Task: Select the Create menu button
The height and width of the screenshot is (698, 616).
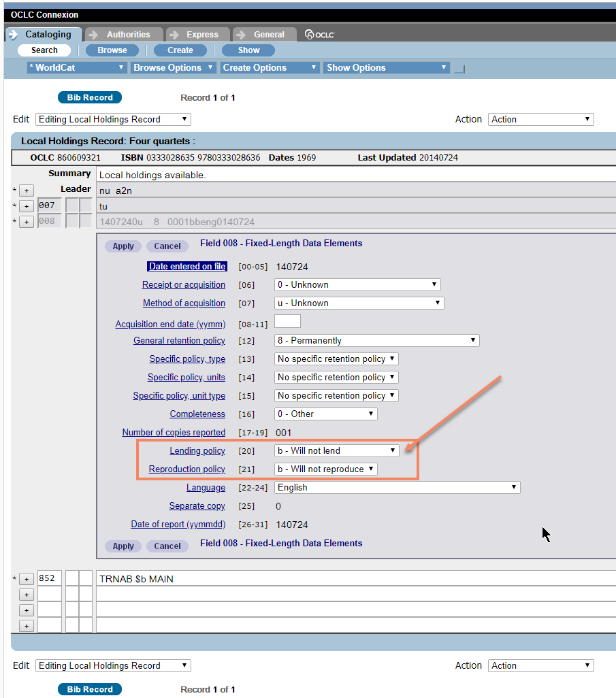Action: pos(180,50)
